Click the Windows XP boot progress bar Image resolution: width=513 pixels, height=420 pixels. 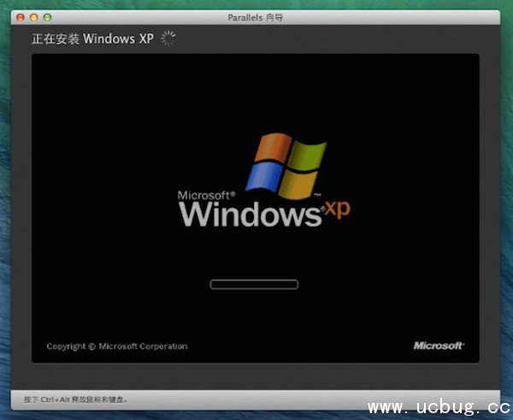(254, 284)
